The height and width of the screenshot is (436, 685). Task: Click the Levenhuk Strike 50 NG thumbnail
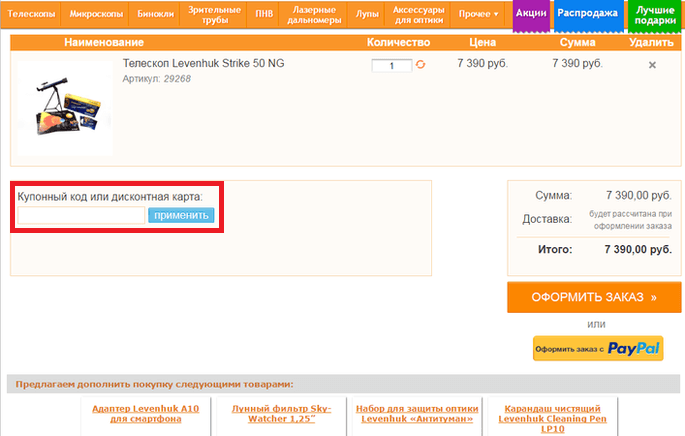point(65,108)
